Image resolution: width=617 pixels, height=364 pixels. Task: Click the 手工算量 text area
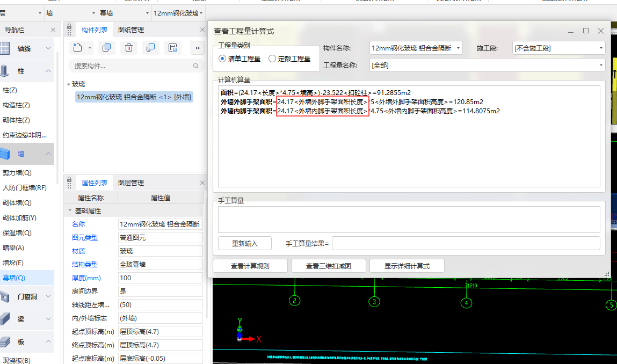pos(409,220)
